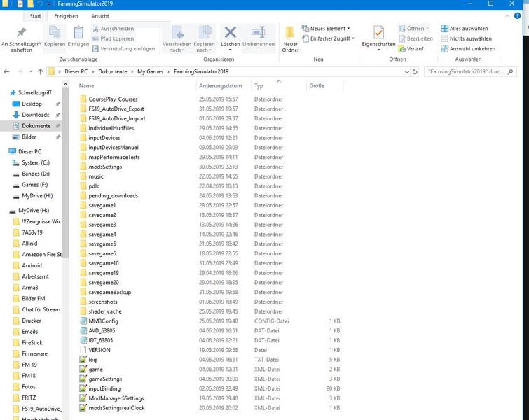Viewport: 529px width, 420px height.
Task: Create a folder with Neuer Ordner
Action: (x=290, y=38)
